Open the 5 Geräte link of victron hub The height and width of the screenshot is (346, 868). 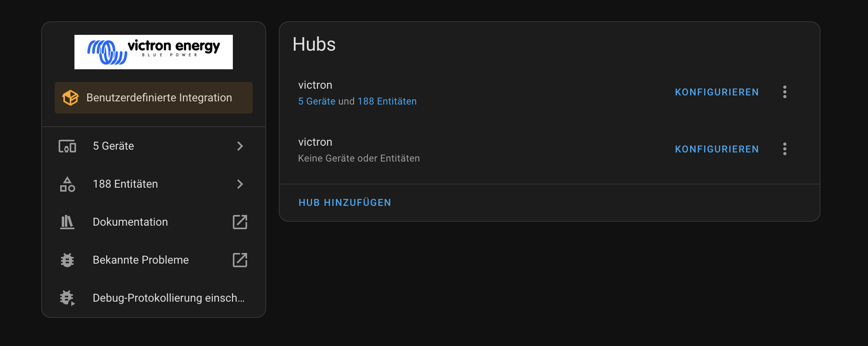coord(316,101)
